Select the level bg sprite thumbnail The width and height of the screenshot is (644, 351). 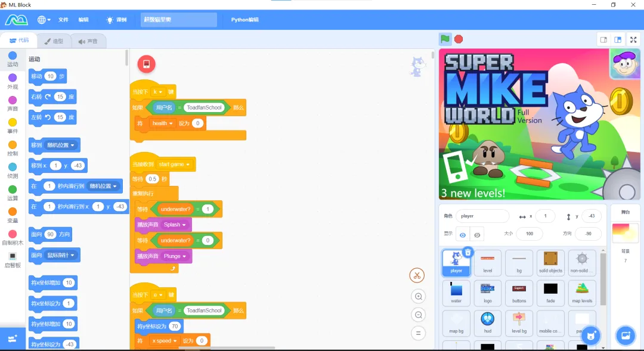point(519,323)
